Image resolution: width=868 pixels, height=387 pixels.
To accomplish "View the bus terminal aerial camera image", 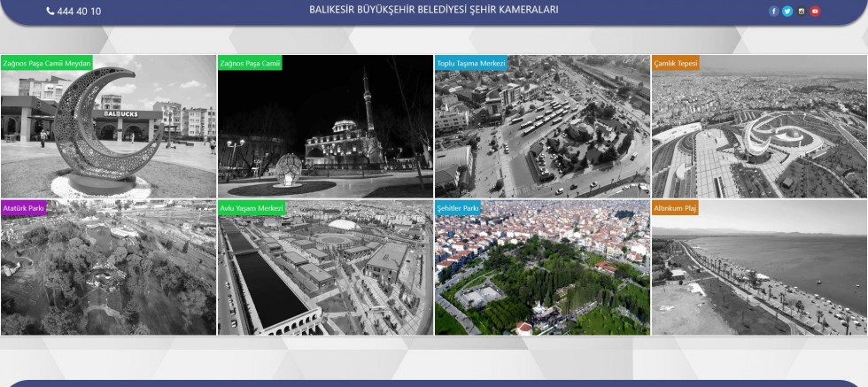I will coord(542,133).
